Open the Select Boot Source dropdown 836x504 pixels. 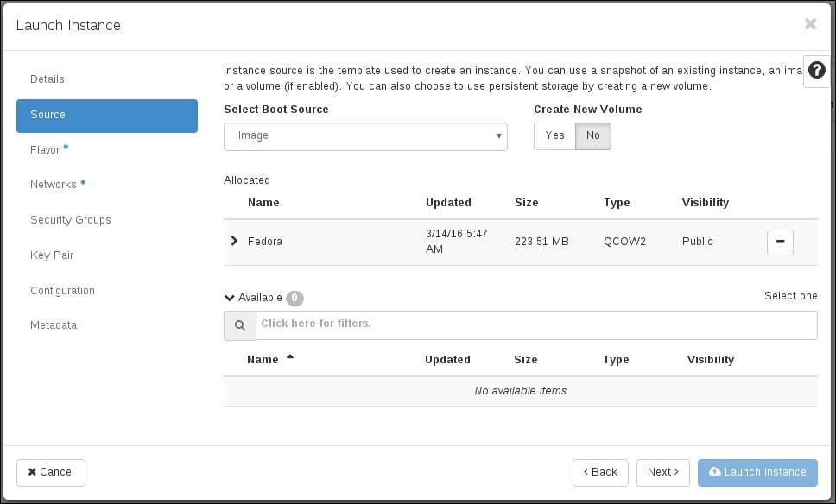coord(364,136)
